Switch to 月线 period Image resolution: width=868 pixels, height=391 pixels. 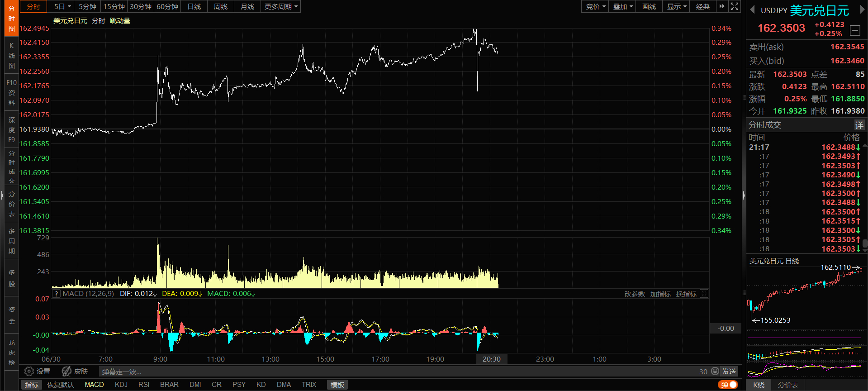coord(247,6)
